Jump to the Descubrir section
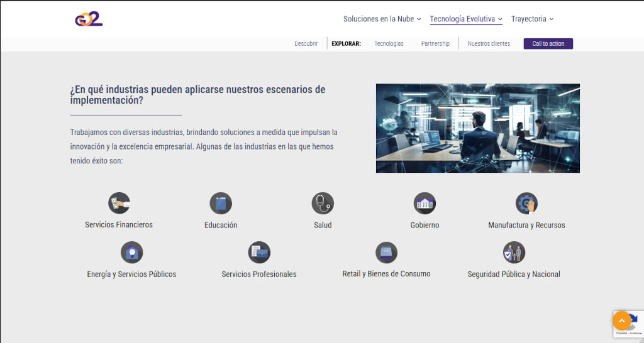 (x=306, y=44)
